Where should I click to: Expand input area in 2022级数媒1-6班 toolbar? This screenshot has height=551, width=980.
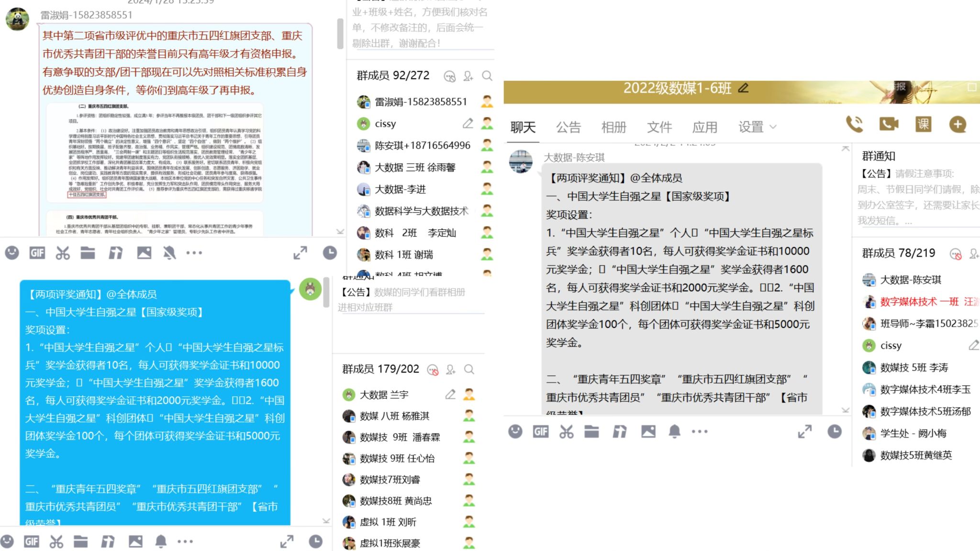pos(805,432)
